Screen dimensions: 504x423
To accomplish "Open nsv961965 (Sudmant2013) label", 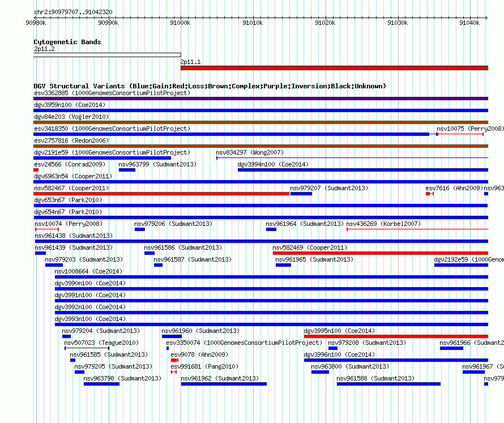I will pyautogui.click(x=314, y=259).
